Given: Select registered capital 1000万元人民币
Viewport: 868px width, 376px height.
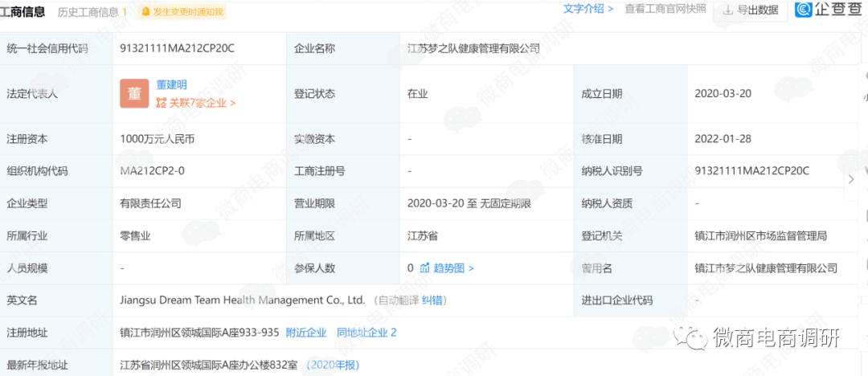Looking at the screenshot, I should 158,139.
